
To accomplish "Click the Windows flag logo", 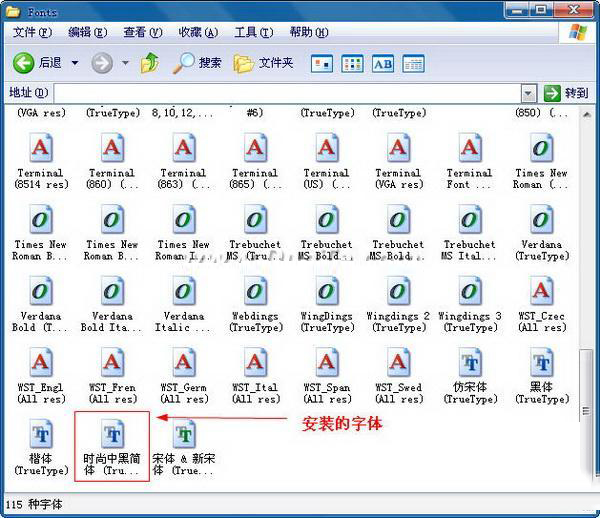I will pos(578,32).
